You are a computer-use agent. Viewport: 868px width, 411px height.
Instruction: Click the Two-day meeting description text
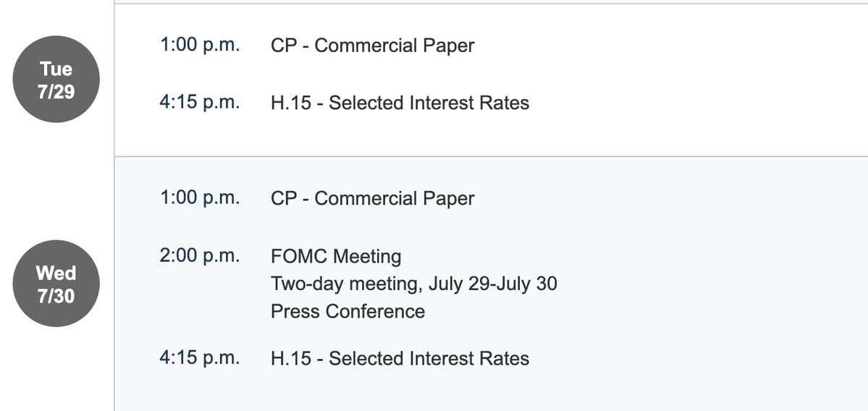tap(413, 284)
